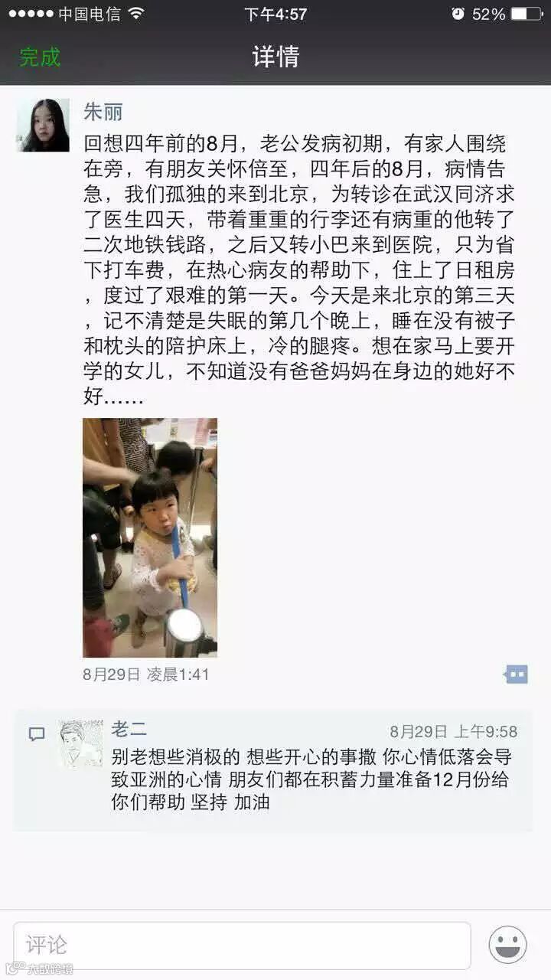
Task: Tap the 详情 title in header
Action: click(275, 57)
